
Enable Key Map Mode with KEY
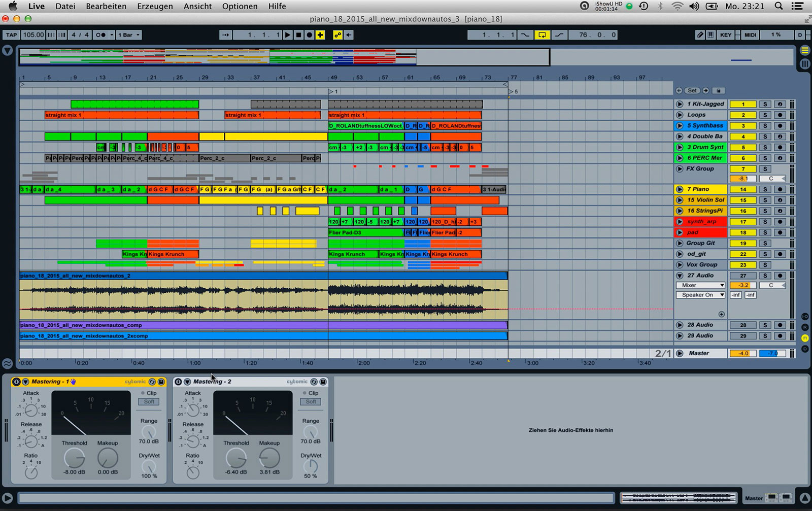coord(726,35)
